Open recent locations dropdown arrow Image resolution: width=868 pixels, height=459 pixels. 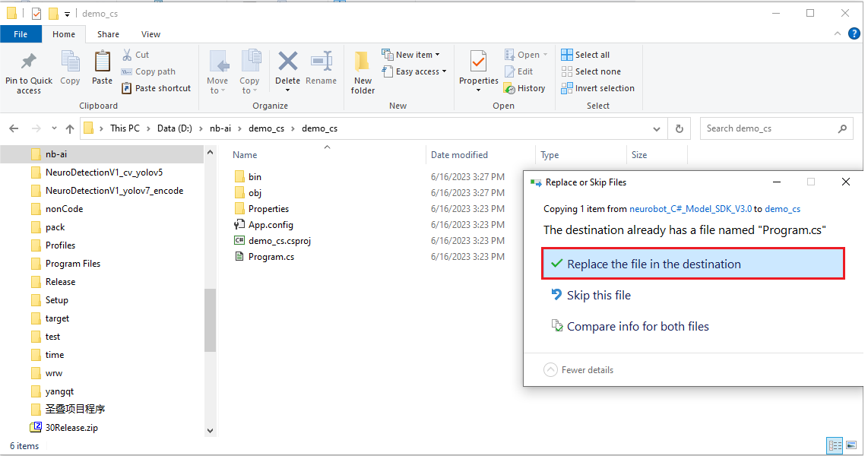click(x=54, y=128)
